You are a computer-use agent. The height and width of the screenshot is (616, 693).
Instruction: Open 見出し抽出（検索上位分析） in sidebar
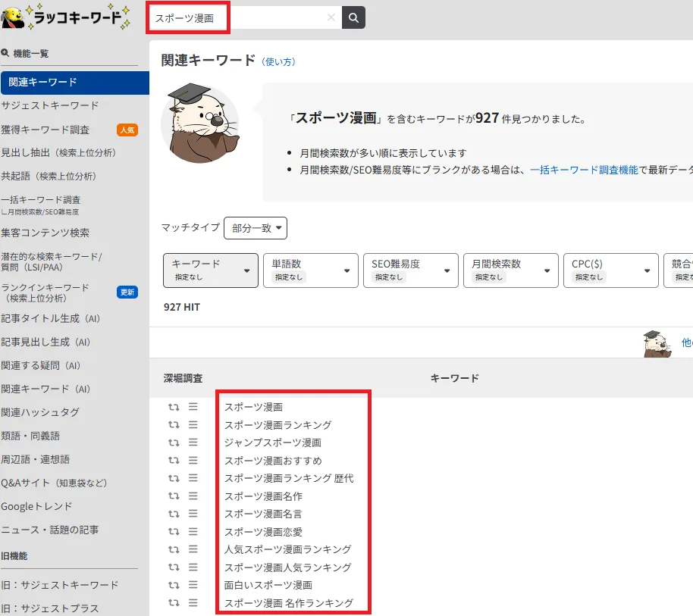[x=58, y=153]
